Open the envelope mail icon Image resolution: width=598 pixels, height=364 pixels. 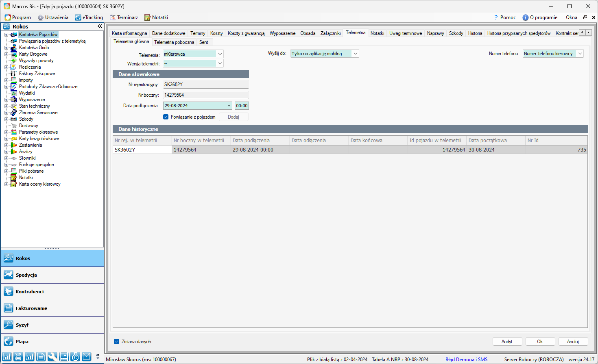point(86,357)
